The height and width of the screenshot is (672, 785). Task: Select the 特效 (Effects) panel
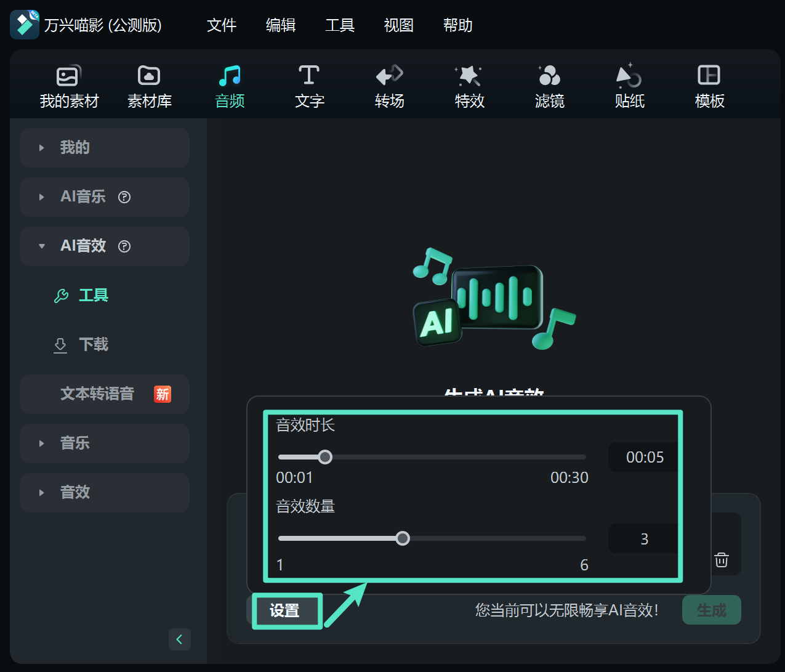coord(469,86)
